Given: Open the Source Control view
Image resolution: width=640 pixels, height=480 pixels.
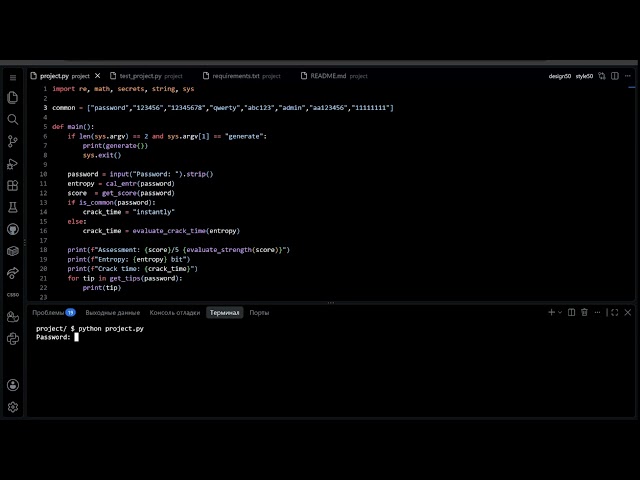Looking at the screenshot, I should [13, 141].
